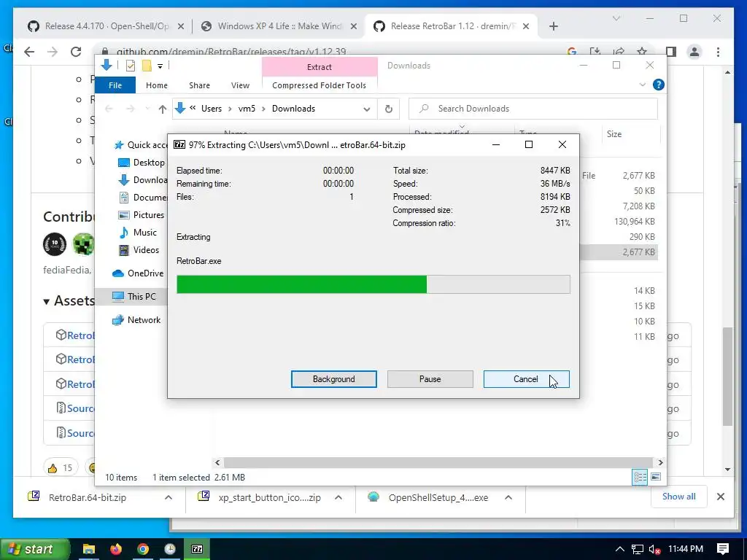
Task: Click the muted volume tray icon
Action: (x=654, y=549)
